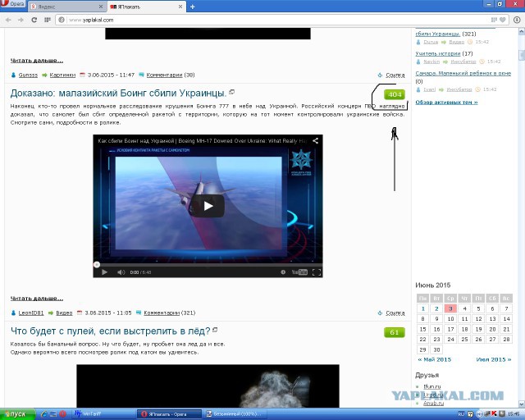This screenshot has height=420, width=525.
Task: Click the RU language indicator in tray
Action: (x=461, y=414)
